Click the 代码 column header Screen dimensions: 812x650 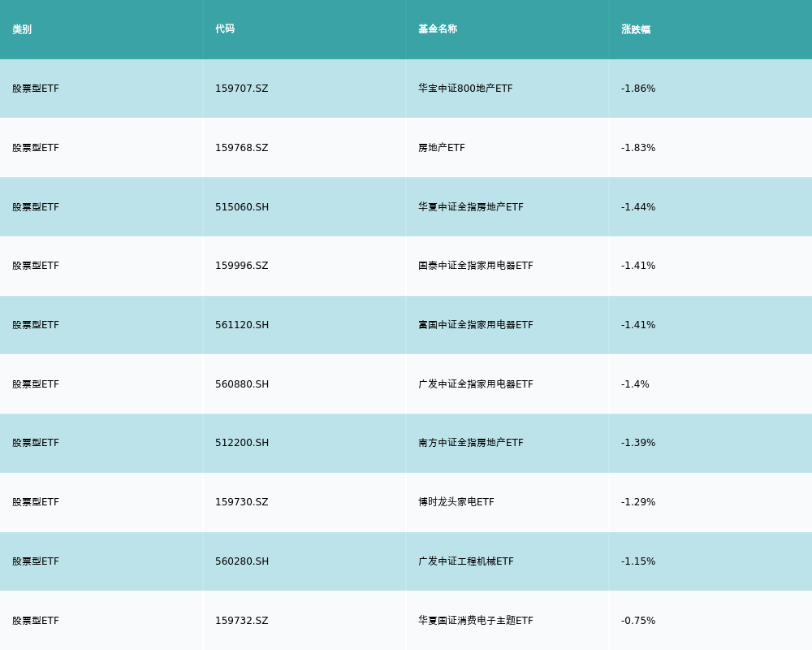click(x=225, y=29)
